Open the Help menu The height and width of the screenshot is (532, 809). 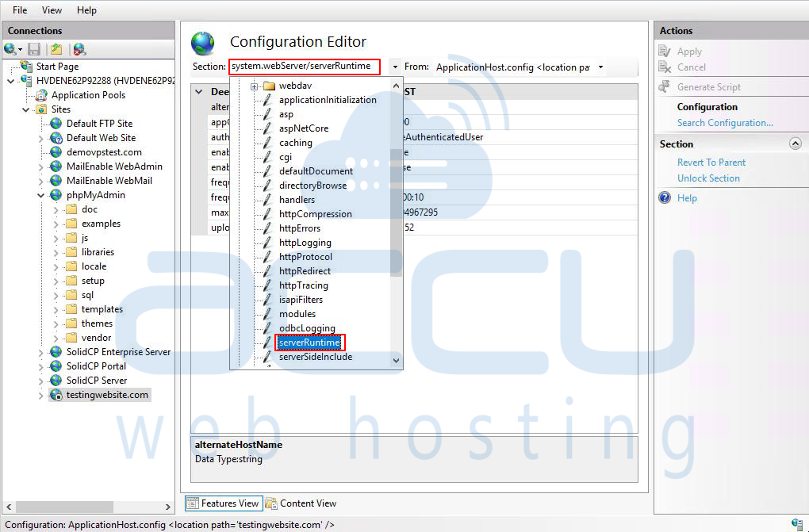point(86,10)
